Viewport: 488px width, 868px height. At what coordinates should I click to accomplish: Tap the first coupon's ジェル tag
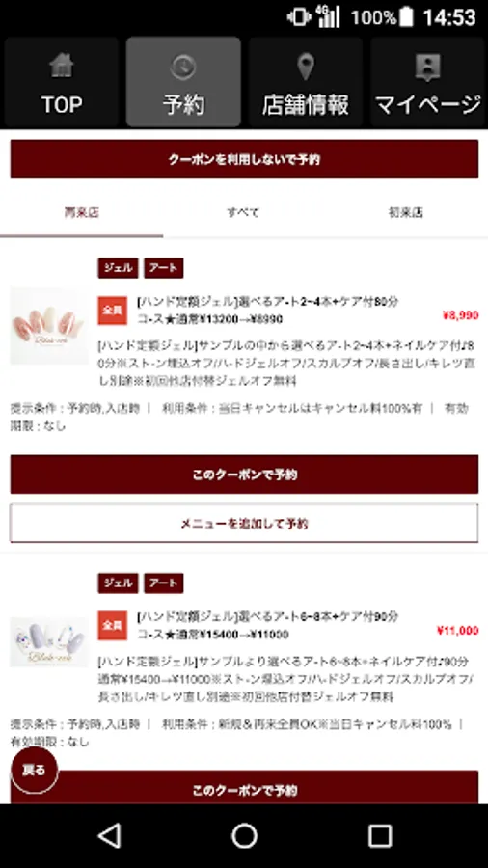point(118,268)
